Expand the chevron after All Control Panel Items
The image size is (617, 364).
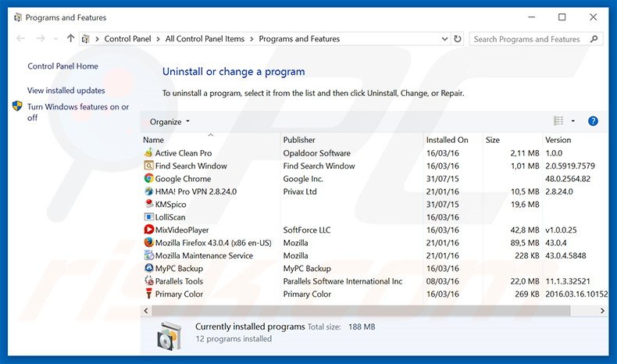click(x=251, y=39)
